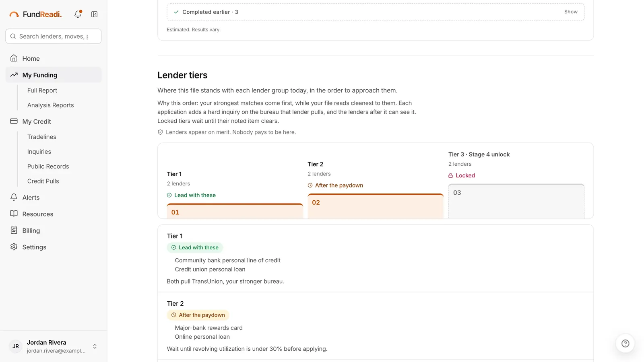This screenshot has height=362, width=644.
Task: Go to Tradelines under My Credit
Action: (42, 137)
